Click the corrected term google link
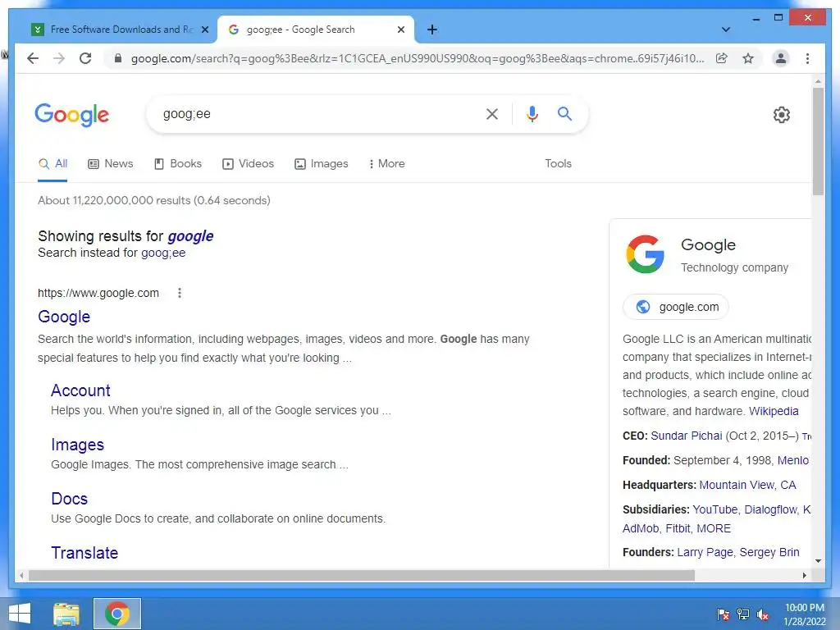This screenshot has width=840, height=630. (190, 236)
